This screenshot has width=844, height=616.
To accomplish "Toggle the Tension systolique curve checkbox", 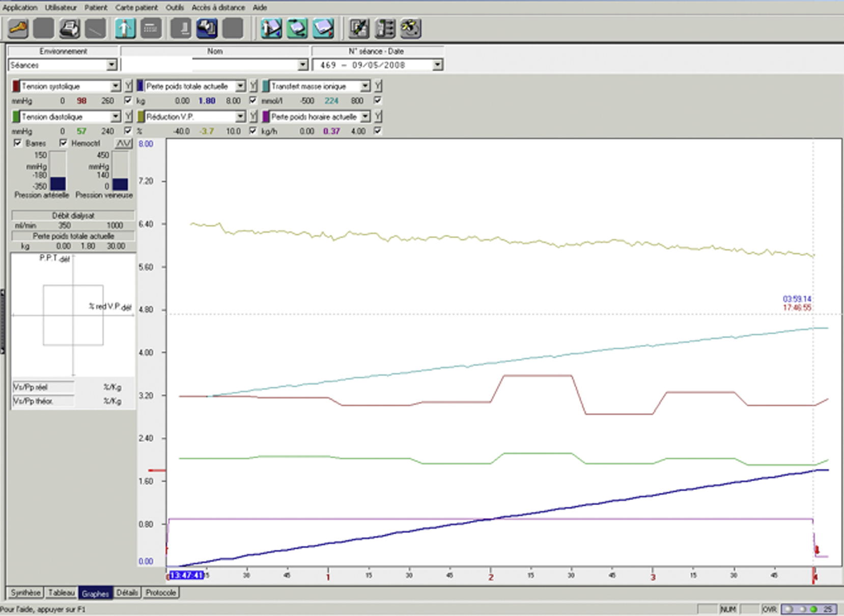I will 128,100.
